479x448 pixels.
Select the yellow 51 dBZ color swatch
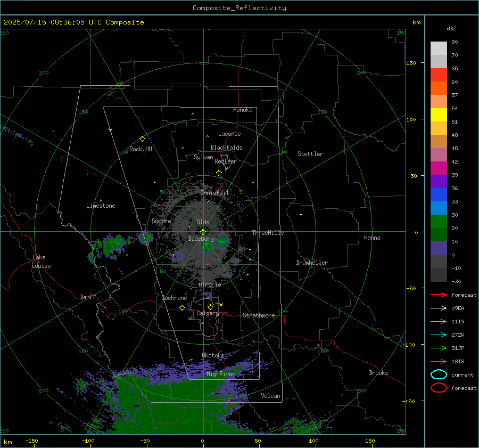[x=439, y=115]
